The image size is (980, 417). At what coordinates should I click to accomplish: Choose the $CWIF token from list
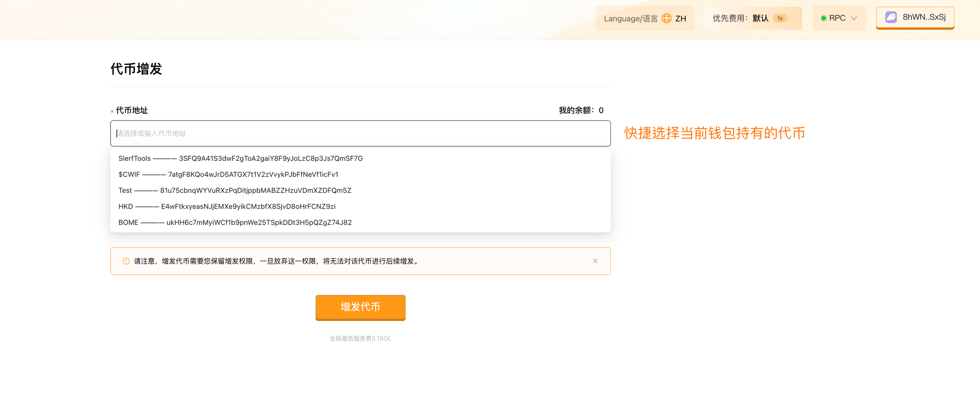point(228,174)
